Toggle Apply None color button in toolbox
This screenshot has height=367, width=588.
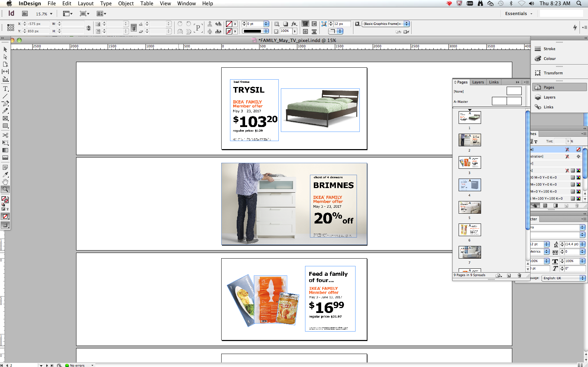(5, 216)
